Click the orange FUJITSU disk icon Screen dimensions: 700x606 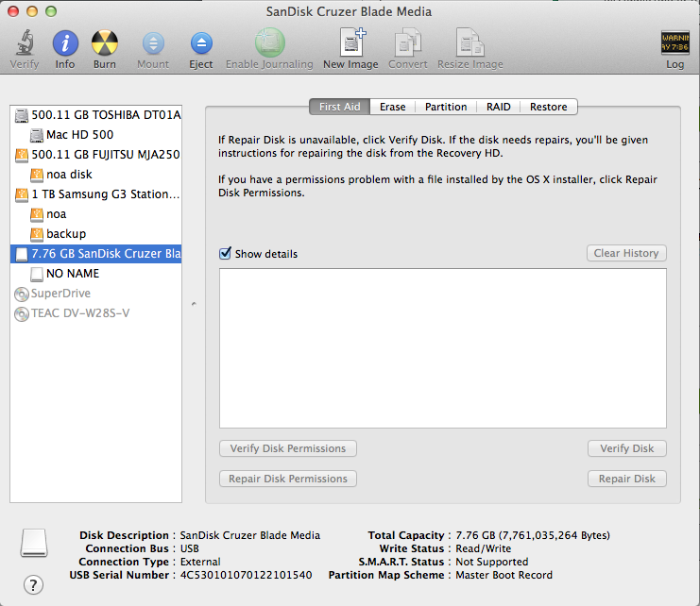[x=22, y=155]
